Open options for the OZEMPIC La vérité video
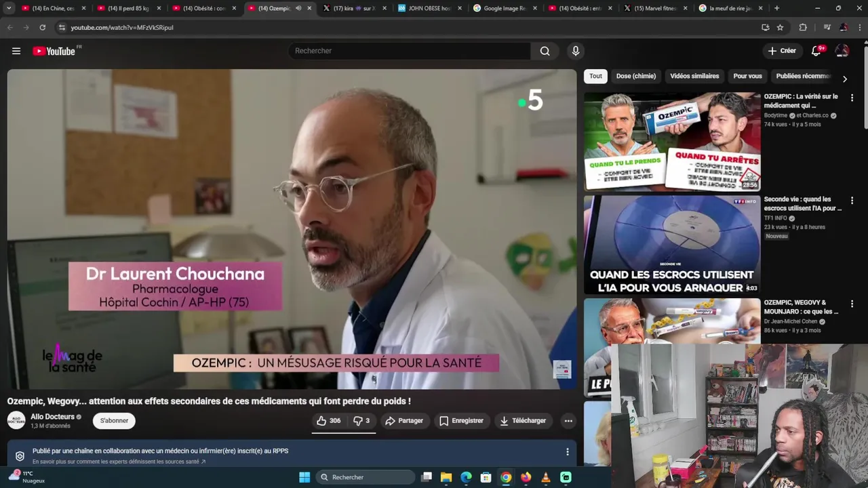Screen dimensions: 868x488 click(x=852, y=98)
